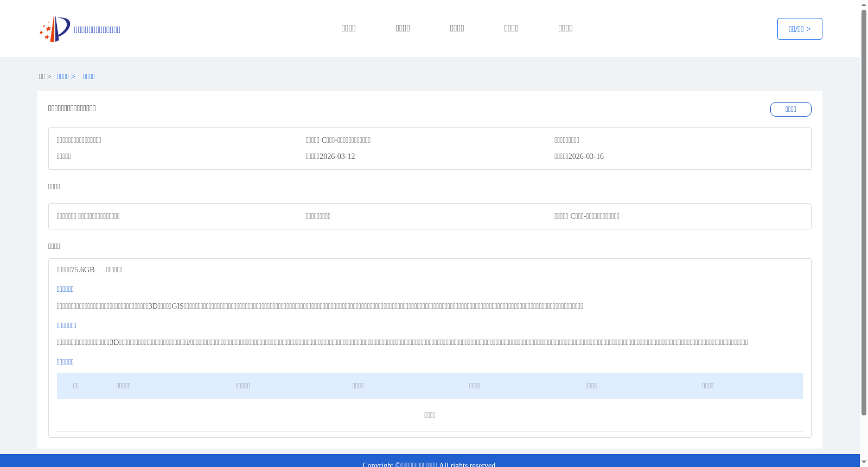This screenshot has height=467, width=868.
Task: Click the star-and-letter site logo emblem
Action: coord(55,29)
